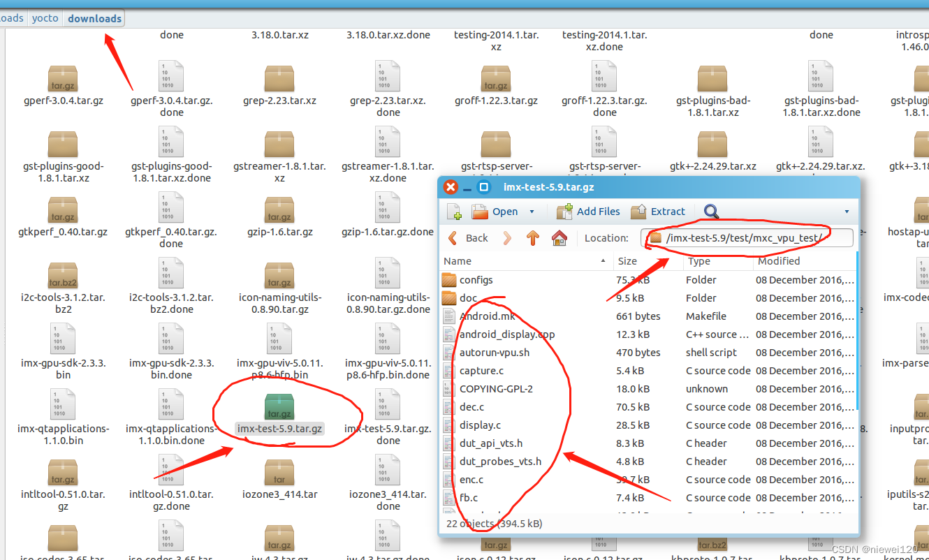Select gzip-1.6.tar.gz.done file
Screen dimensions: 929x560
(x=388, y=214)
